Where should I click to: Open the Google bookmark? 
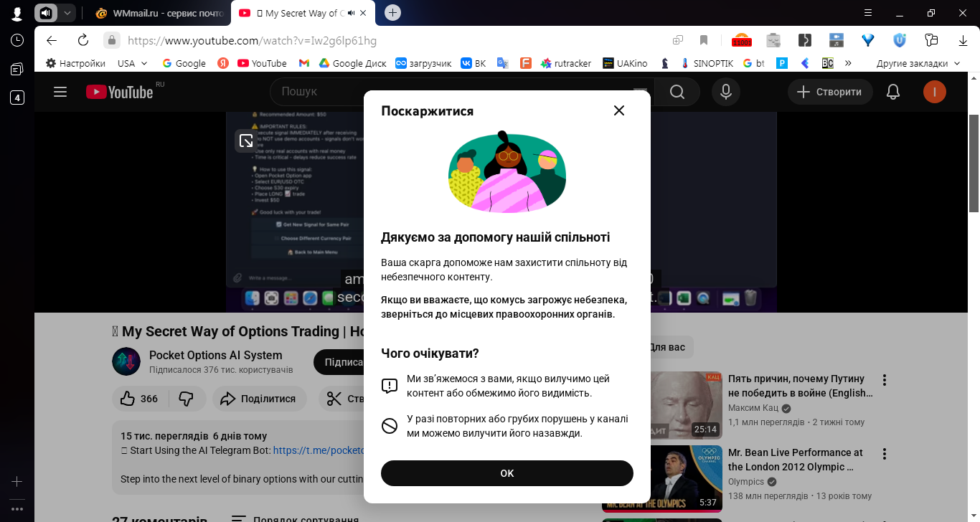[x=184, y=63]
